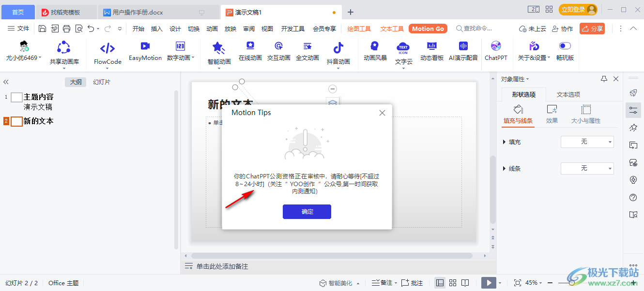Open 关于&设置 about and settings
Image resolution: width=644 pixels, height=291 pixels.
[534, 51]
